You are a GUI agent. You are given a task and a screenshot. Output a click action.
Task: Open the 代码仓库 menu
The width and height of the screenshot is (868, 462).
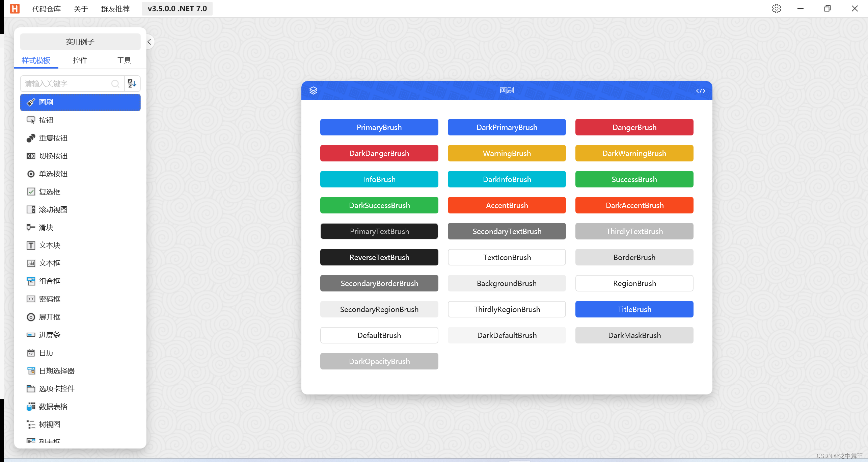(x=47, y=9)
